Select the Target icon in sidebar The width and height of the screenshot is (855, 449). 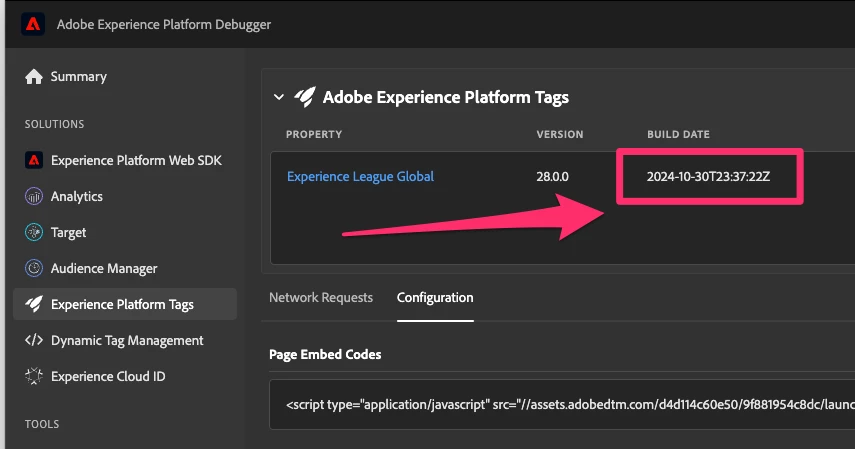[x=34, y=232]
